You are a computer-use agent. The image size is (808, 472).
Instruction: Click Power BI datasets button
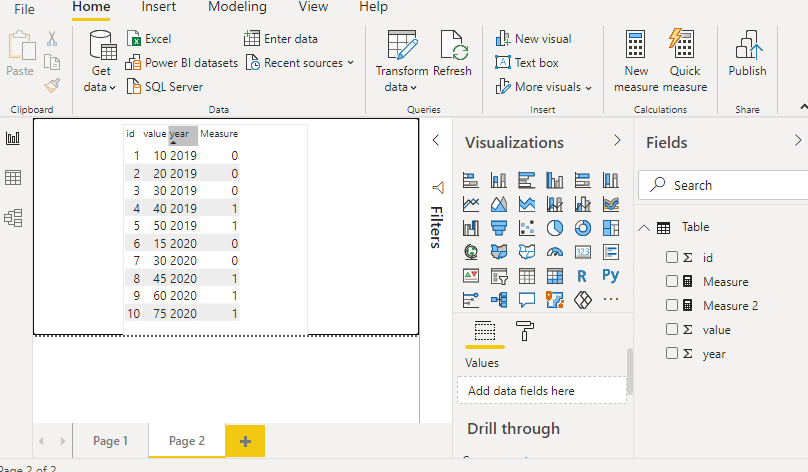coord(182,63)
